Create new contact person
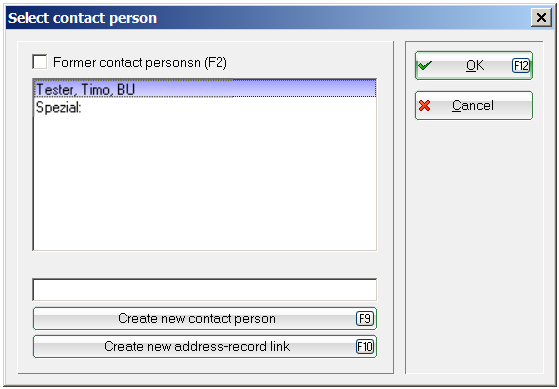This screenshot has height=389, width=559. coord(205,318)
